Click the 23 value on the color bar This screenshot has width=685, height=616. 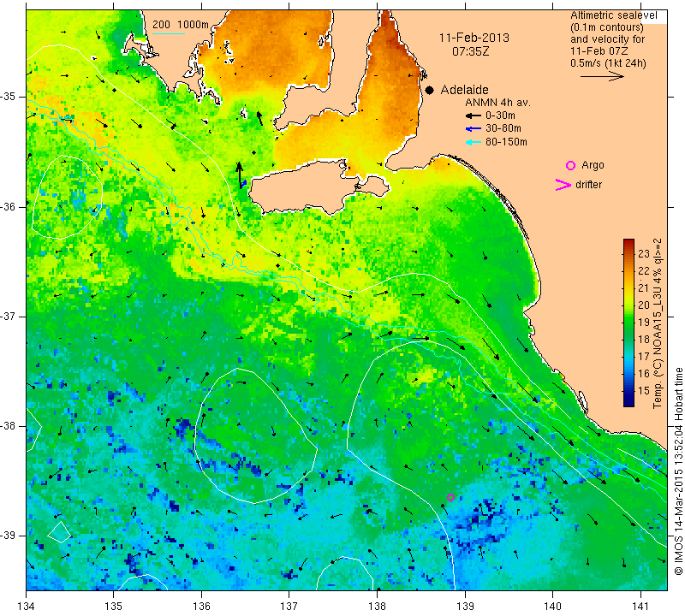tap(644, 254)
